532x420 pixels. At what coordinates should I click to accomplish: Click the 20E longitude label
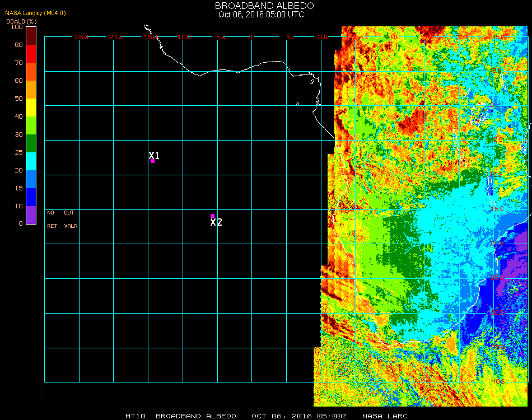(393, 36)
